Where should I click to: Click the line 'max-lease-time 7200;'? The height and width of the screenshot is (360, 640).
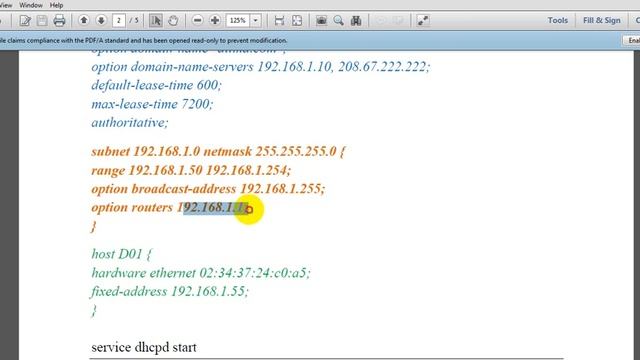[x=152, y=104]
